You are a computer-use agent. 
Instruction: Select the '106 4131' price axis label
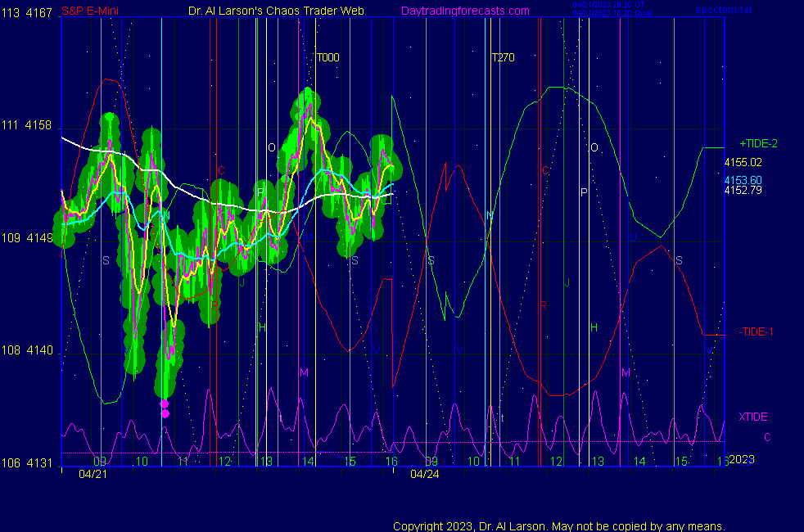pos(27,462)
